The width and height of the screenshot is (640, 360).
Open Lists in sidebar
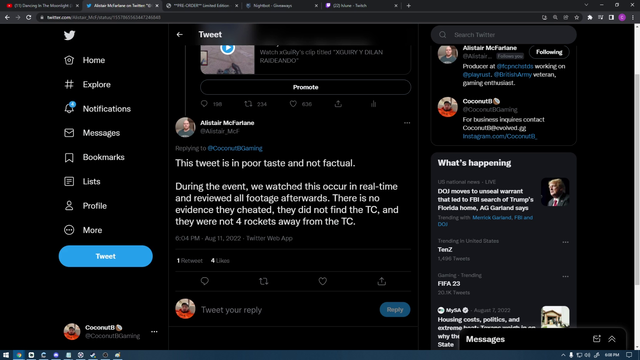[82, 181]
